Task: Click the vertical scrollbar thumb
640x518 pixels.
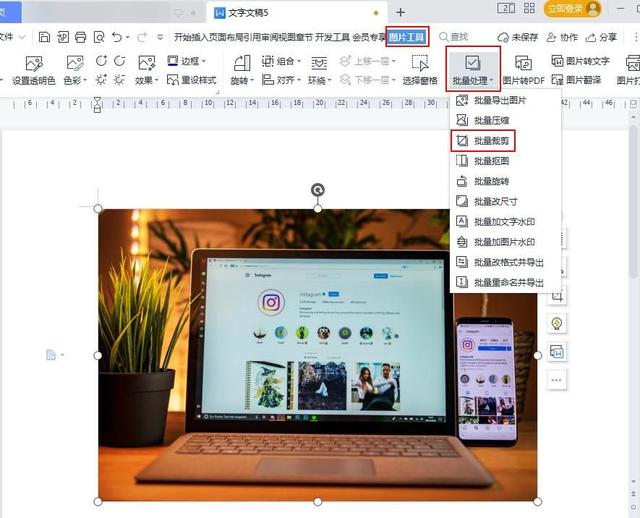Action: 633,203
